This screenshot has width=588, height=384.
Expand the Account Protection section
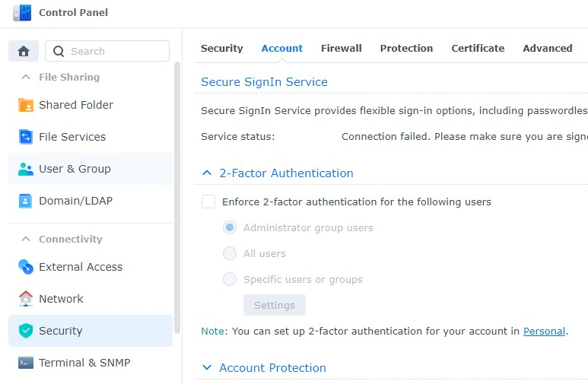tap(207, 368)
